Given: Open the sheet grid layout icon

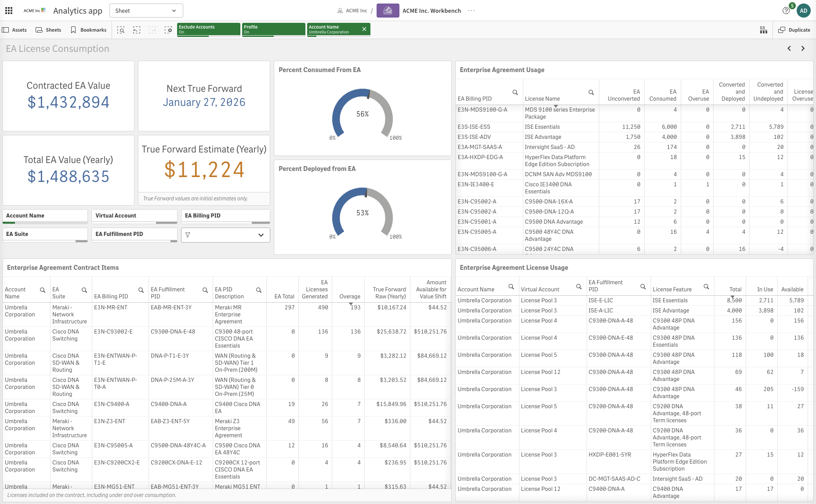Looking at the screenshot, I should click(764, 30).
